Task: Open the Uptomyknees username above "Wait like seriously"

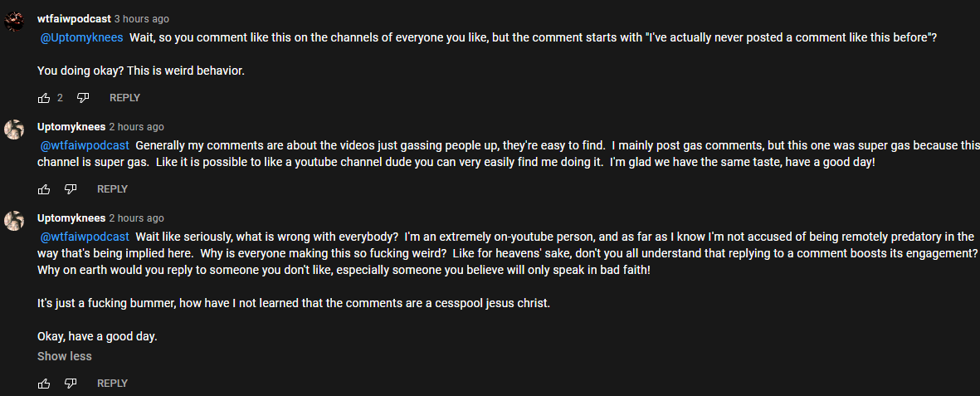Action: click(x=71, y=218)
